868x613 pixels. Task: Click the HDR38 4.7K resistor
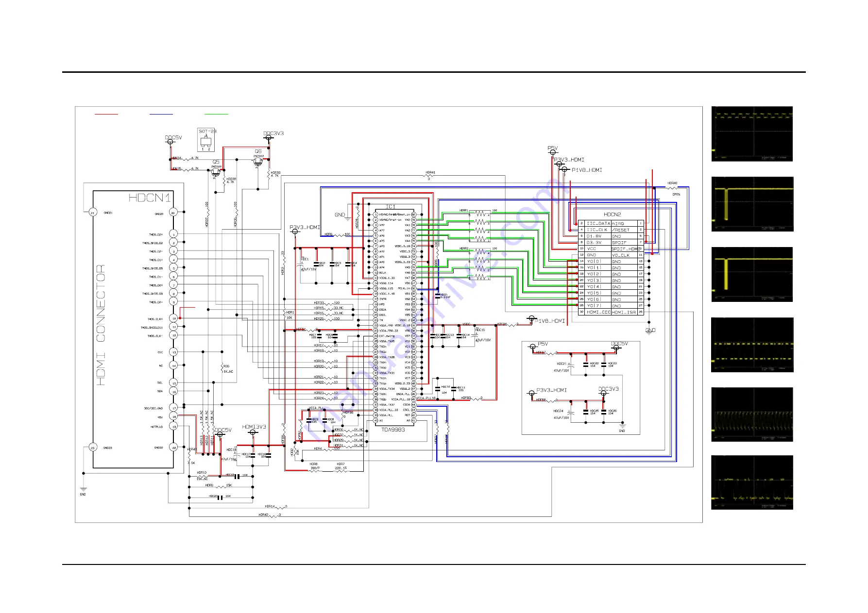224,182
